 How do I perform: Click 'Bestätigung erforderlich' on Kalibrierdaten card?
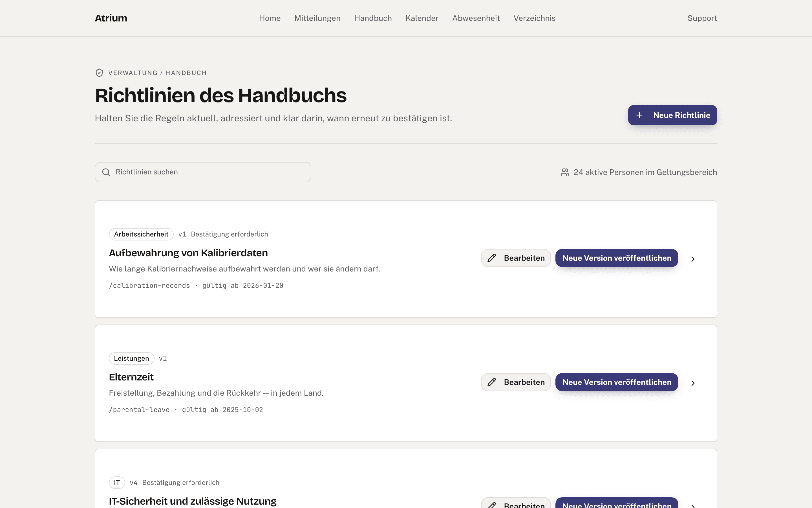(230, 234)
